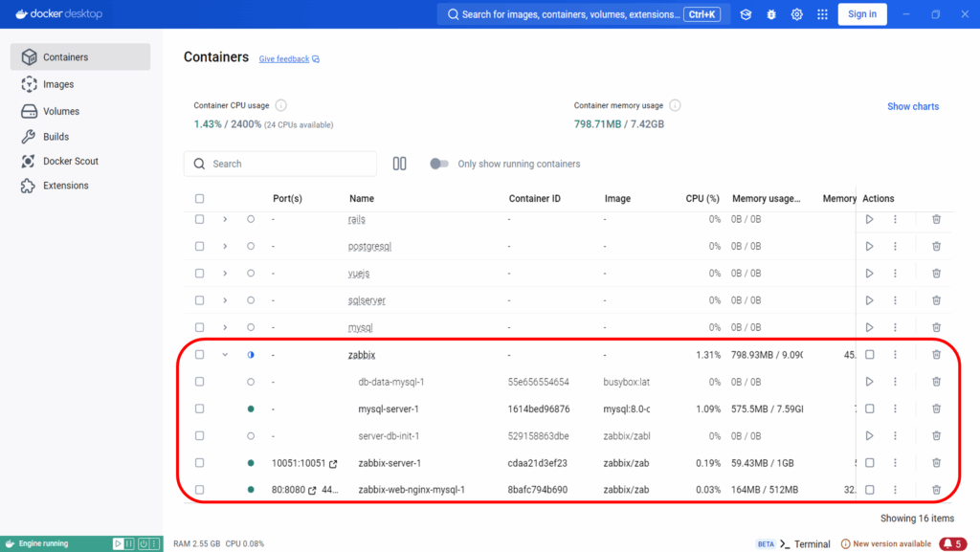The height and width of the screenshot is (552, 980).
Task: Go to Volumes in sidebar
Action: [x=80, y=111]
